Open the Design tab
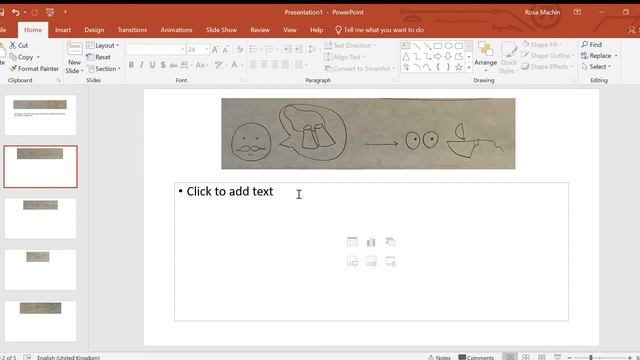The height and width of the screenshot is (360, 640). pos(94,30)
